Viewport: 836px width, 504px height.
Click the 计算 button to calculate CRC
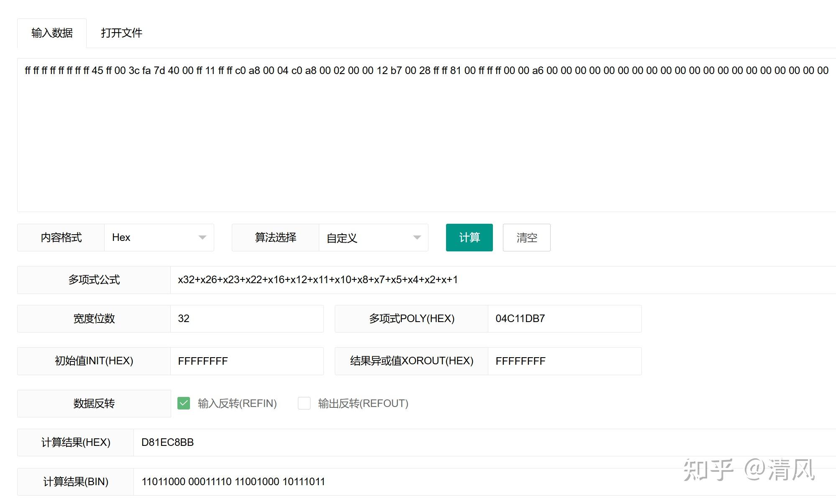click(x=469, y=238)
